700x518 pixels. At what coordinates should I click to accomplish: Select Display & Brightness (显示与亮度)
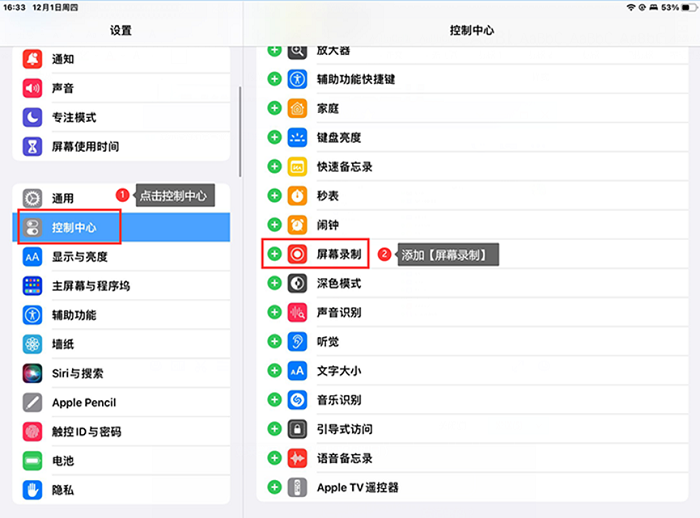click(79, 257)
